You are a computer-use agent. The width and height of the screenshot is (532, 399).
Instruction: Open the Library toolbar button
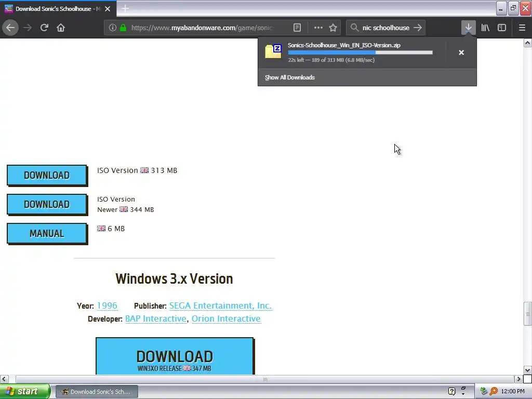click(485, 28)
